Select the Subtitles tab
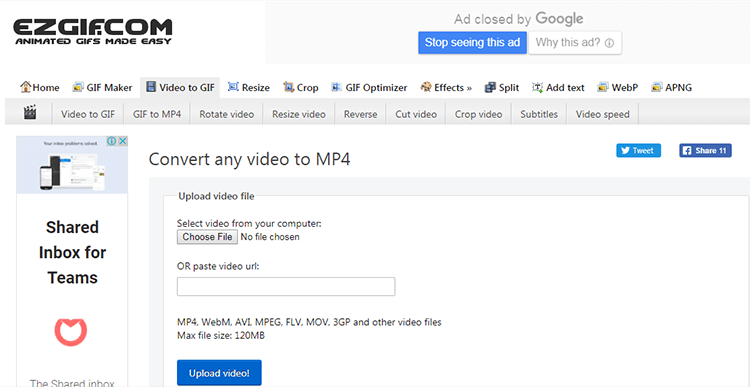Image resolution: width=750 pixels, height=387 pixels. (x=539, y=114)
